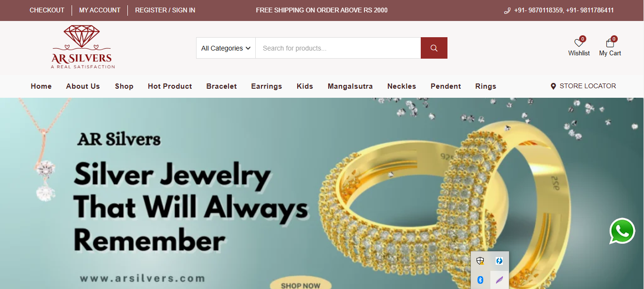This screenshot has width=644, height=289.
Task: Open the Earrings menu
Action: (267, 86)
